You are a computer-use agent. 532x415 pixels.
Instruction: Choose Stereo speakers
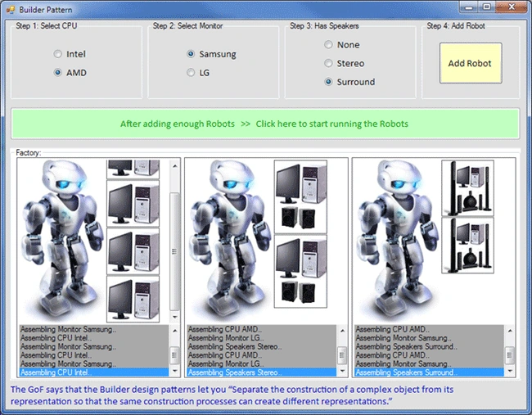pos(344,64)
